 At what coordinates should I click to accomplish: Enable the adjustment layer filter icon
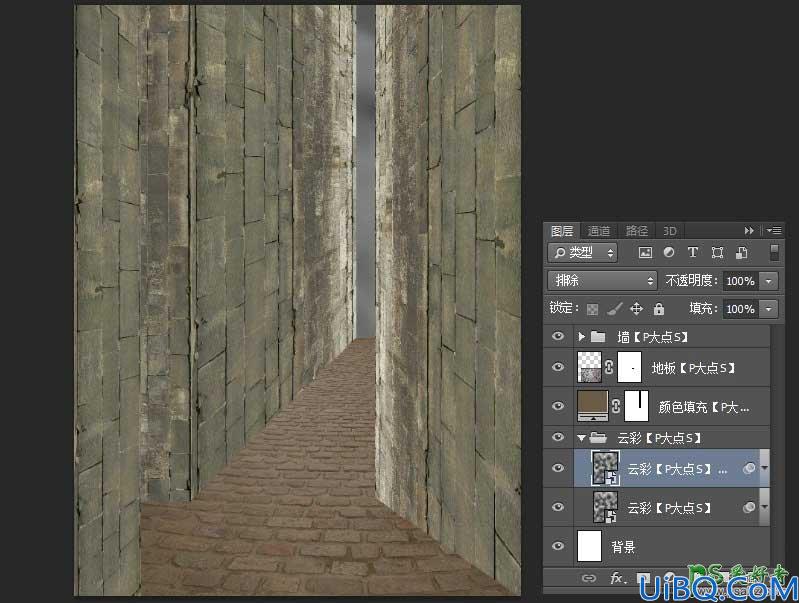point(669,252)
